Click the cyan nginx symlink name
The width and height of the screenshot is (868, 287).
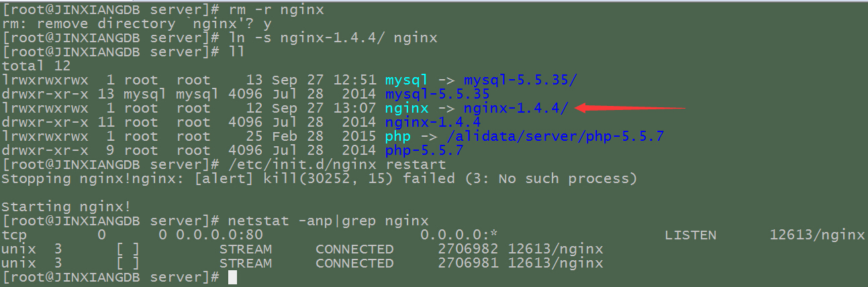point(406,108)
